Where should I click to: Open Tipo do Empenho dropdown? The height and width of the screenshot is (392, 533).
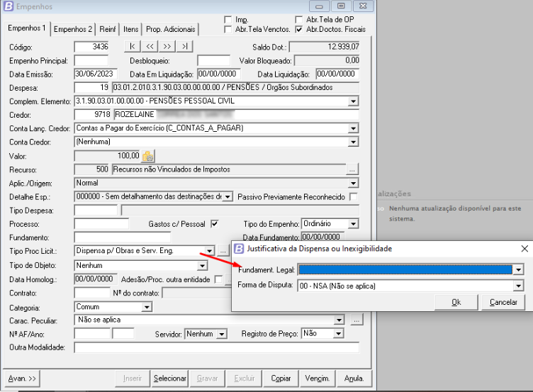pos(353,224)
